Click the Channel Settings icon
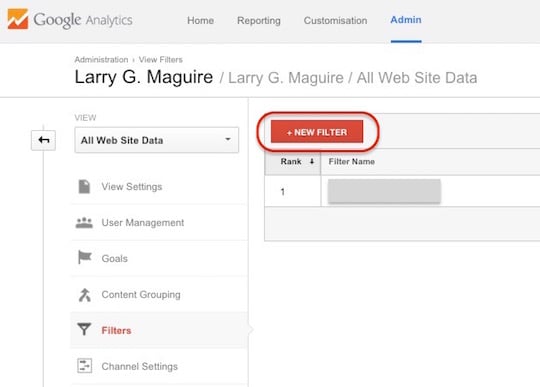This screenshot has height=387, width=540. tap(84, 366)
